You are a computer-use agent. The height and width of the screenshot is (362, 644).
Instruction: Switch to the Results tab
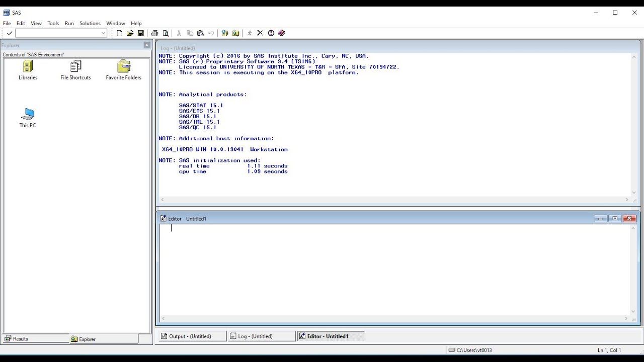36,339
